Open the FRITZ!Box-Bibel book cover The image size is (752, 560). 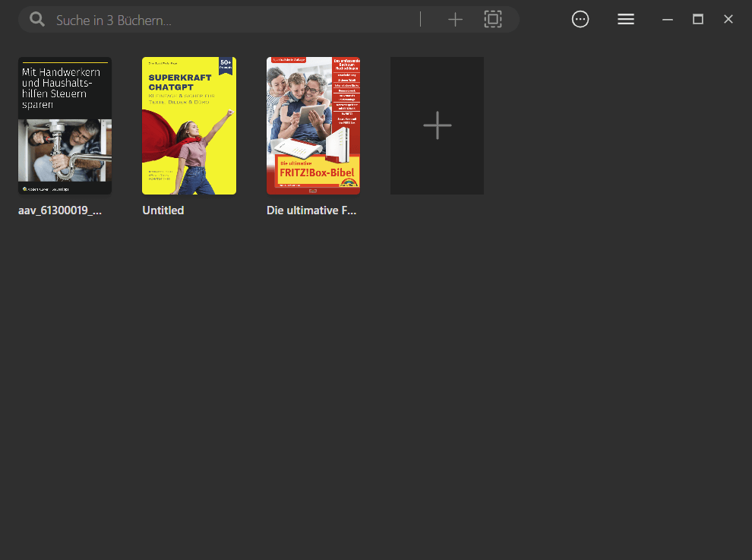313,125
